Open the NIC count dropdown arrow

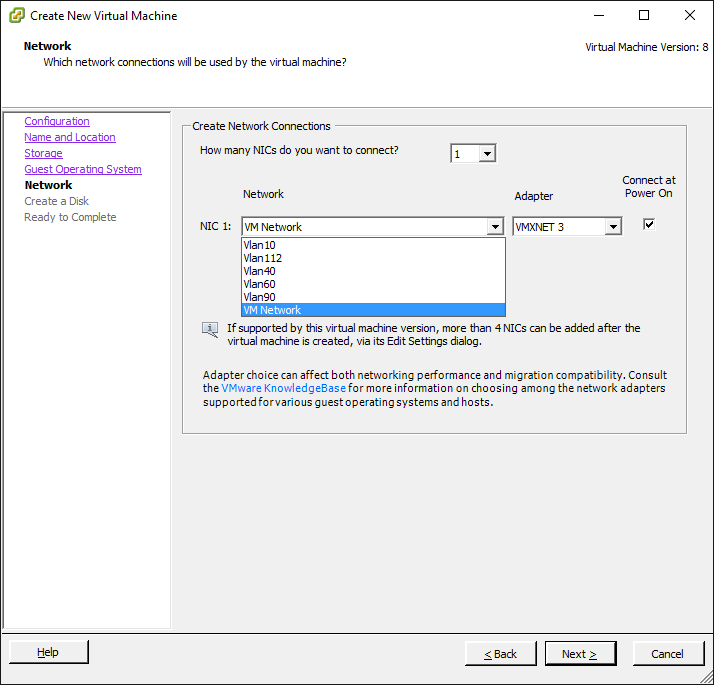coord(487,153)
